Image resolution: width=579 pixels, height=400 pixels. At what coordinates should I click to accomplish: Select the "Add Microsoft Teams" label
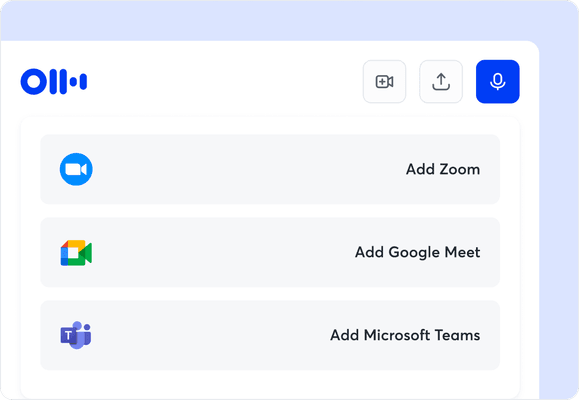[405, 335]
